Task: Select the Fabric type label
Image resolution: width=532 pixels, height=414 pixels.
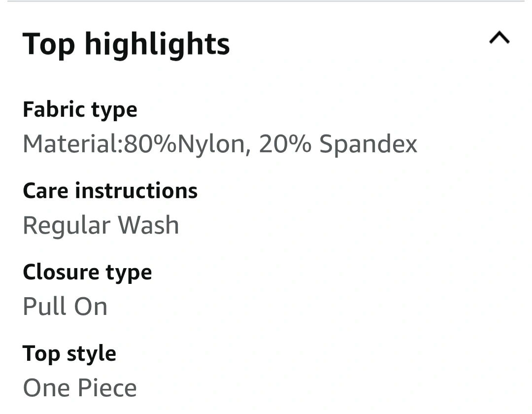Action: 80,109
